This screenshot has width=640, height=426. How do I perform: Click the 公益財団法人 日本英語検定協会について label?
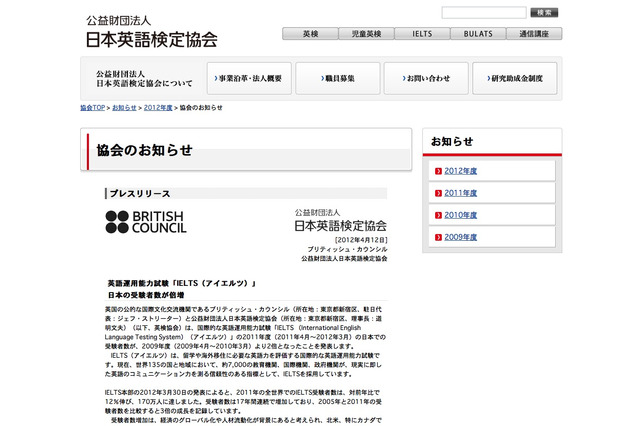[144, 79]
